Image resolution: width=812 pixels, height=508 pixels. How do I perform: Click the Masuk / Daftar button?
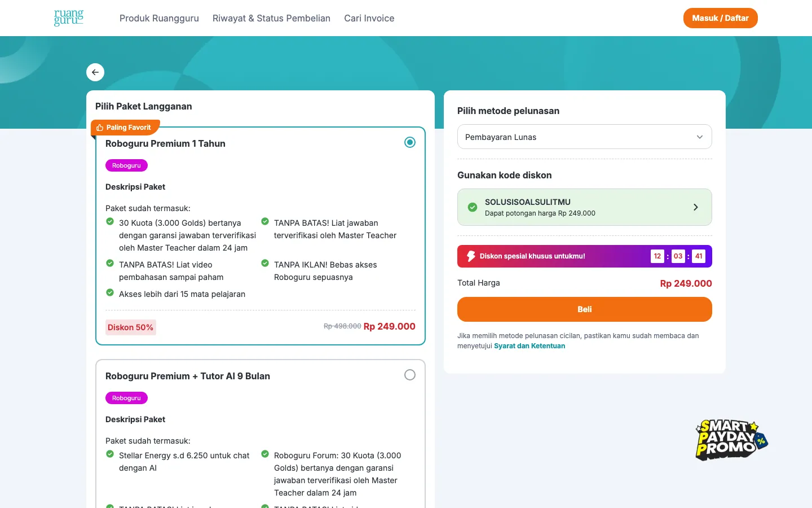coord(721,18)
